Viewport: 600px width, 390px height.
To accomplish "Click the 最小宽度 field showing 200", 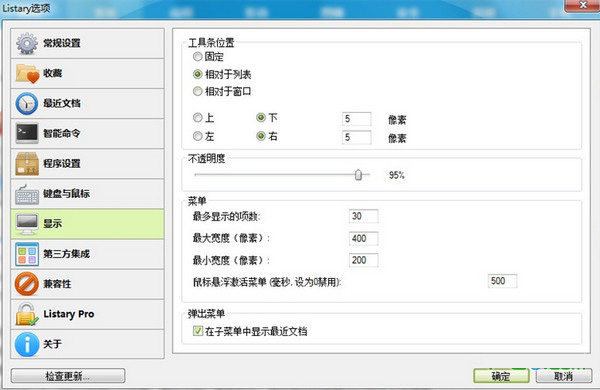I will (364, 260).
